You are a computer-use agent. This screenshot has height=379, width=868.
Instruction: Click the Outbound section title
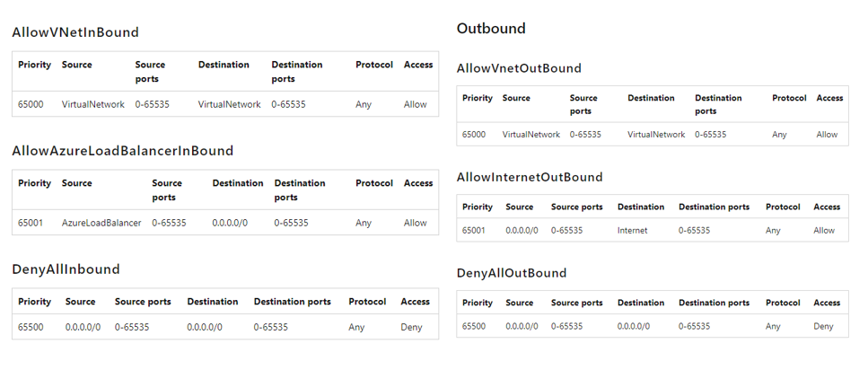(491, 28)
